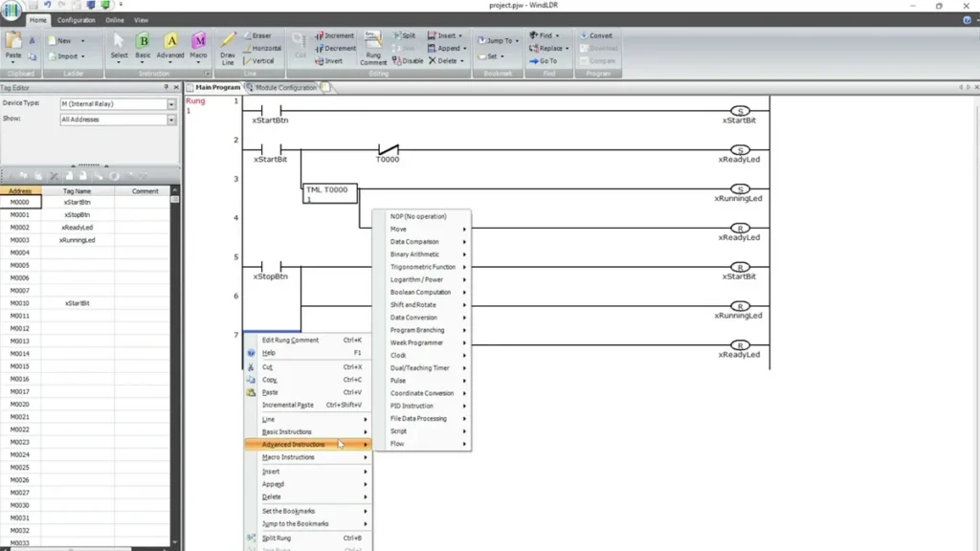
Task: Expand the Replace dropdown
Action: (x=567, y=48)
